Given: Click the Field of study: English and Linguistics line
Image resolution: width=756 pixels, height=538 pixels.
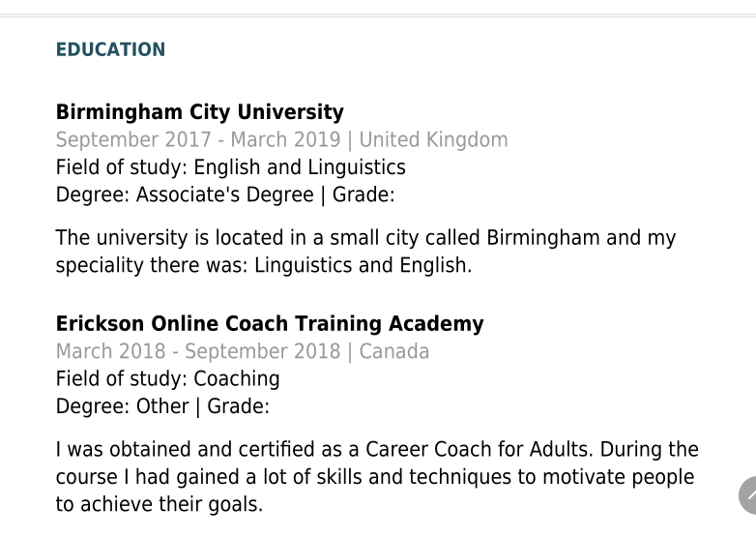Looking at the screenshot, I should coord(230,166).
